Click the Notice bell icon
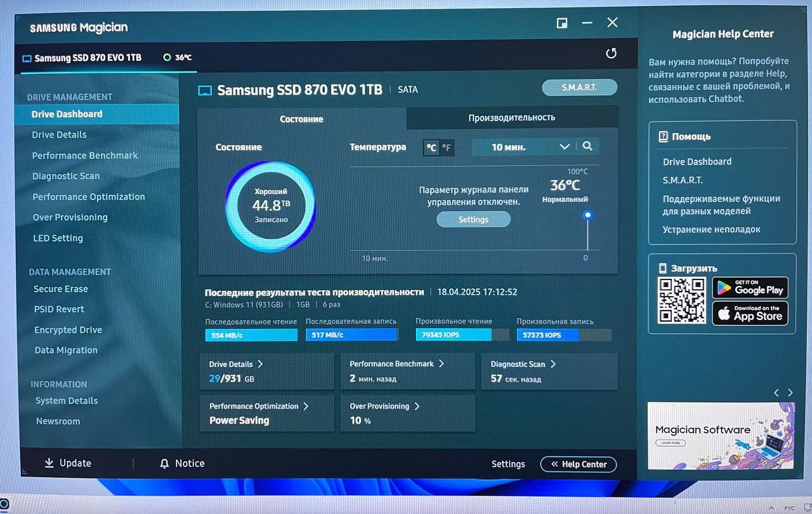The image size is (812, 514). click(165, 463)
